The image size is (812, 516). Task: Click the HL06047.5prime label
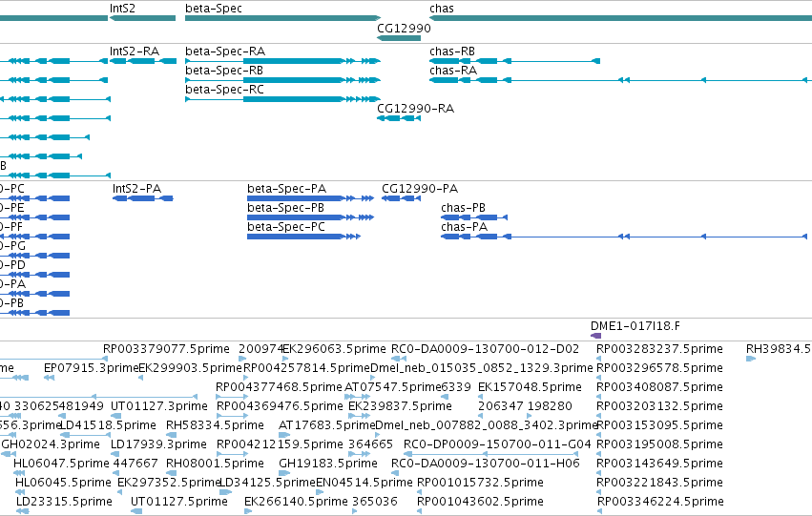pos(62,464)
